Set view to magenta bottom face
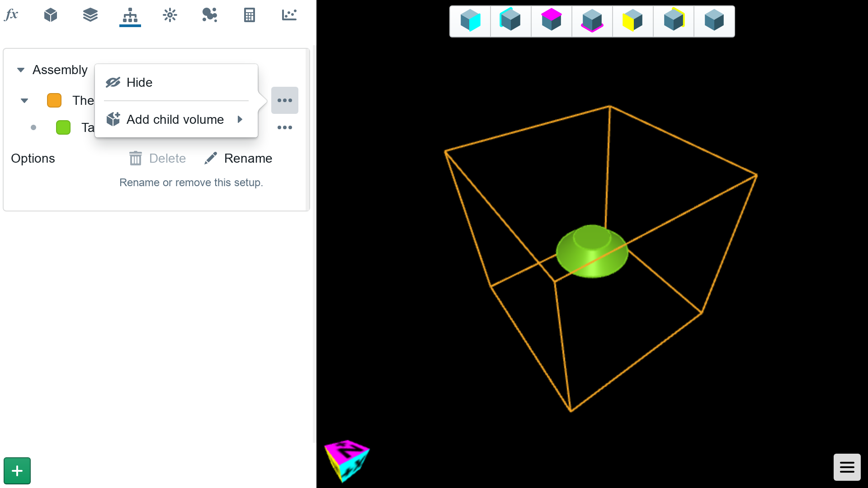Image resolution: width=868 pixels, height=488 pixels. (x=592, y=21)
